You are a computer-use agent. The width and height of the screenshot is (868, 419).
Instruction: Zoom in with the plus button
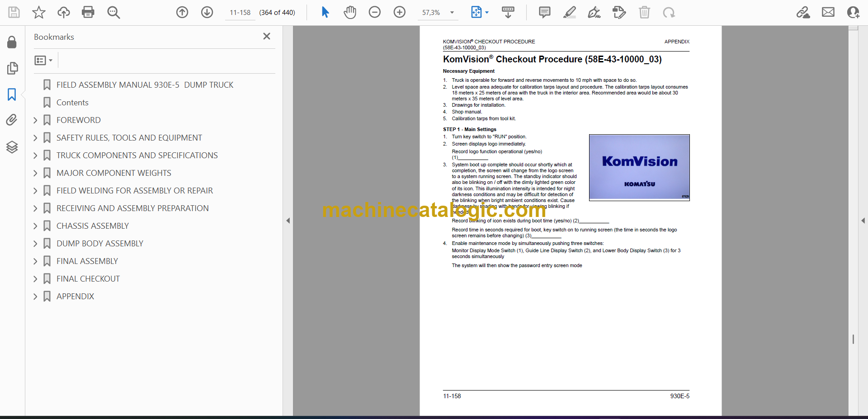tap(400, 12)
